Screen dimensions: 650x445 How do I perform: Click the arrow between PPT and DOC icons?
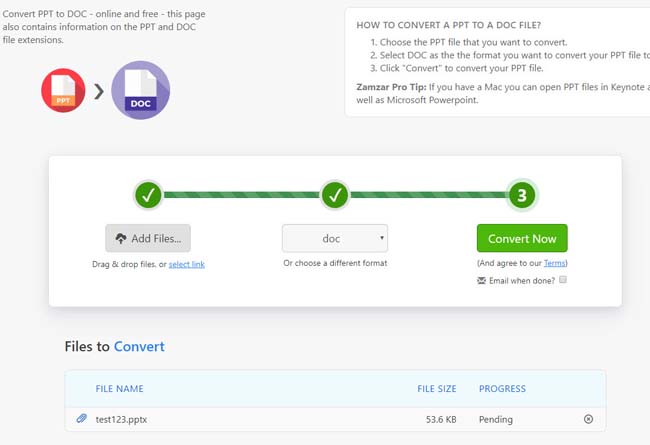pos(99,92)
